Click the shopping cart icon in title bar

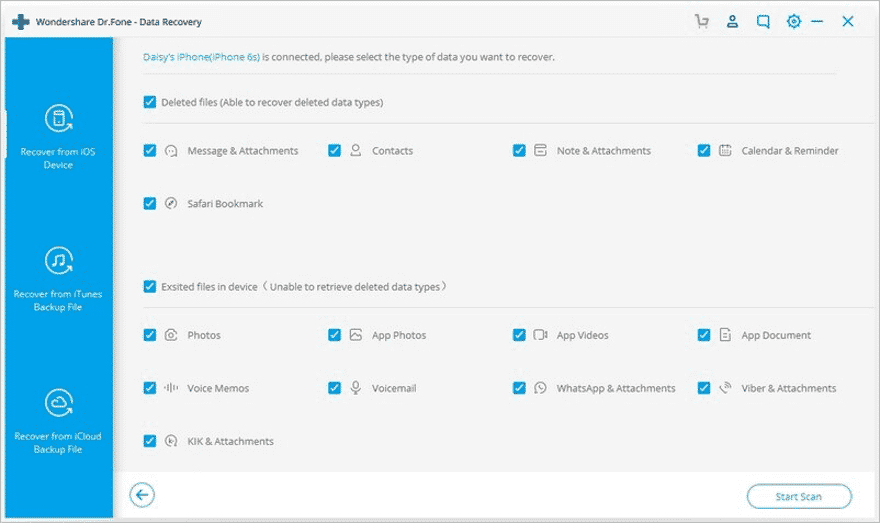point(703,21)
